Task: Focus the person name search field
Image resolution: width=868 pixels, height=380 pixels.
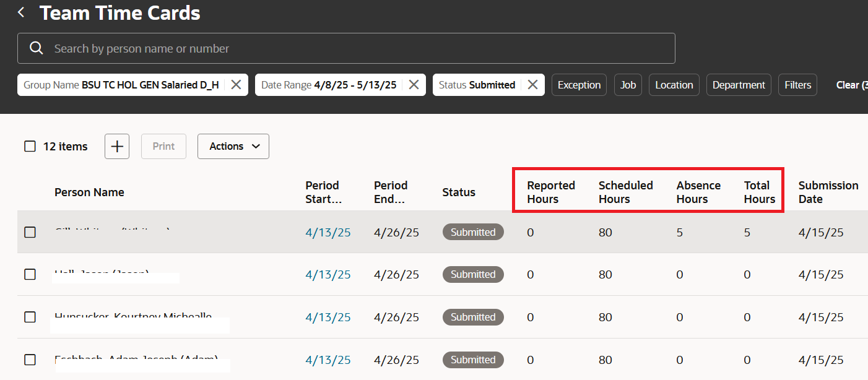Action: pyautogui.click(x=346, y=48)
